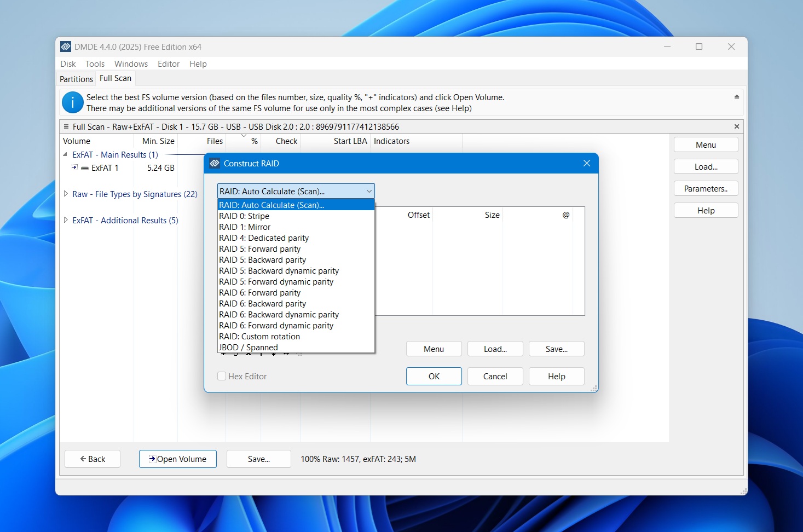
Task: Click the Parameters button on the right
Action: pos(706,188)
